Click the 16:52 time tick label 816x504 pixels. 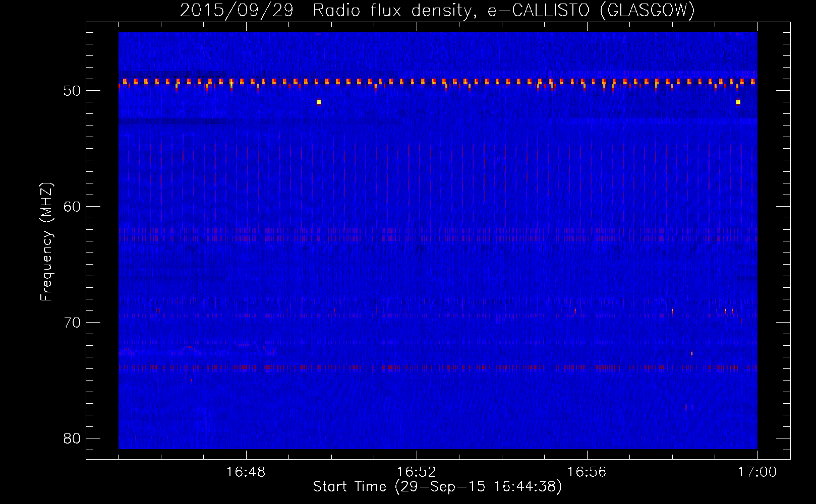[x=417, y=472]
